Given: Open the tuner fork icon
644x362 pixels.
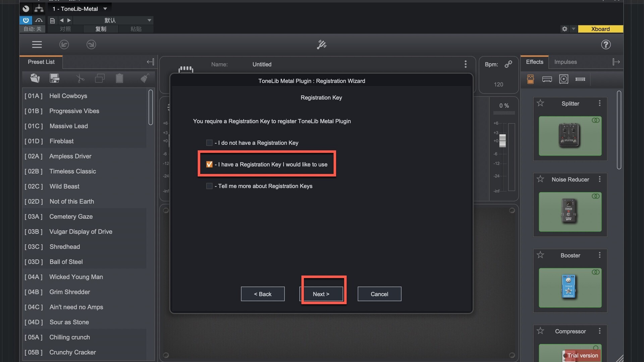Looking at the screenshot, I should [321, 45].
